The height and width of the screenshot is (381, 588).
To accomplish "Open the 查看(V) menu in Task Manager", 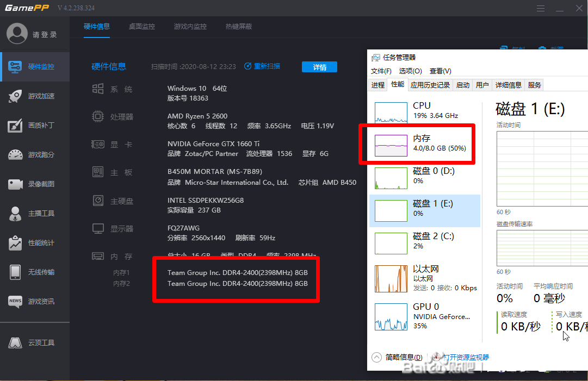I will 440,71.
